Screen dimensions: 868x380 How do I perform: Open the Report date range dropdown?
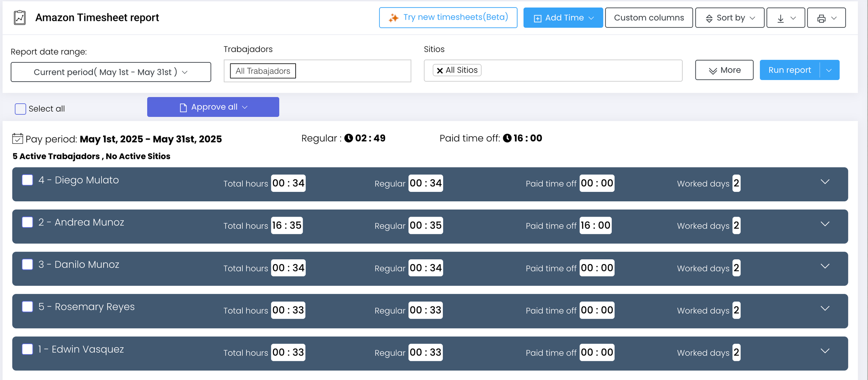111,72
